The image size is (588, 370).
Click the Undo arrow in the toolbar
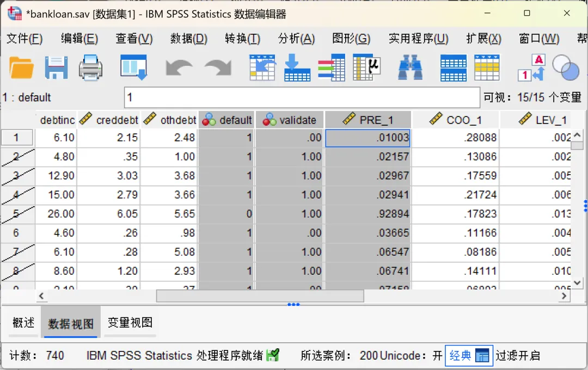coord(179,68)
